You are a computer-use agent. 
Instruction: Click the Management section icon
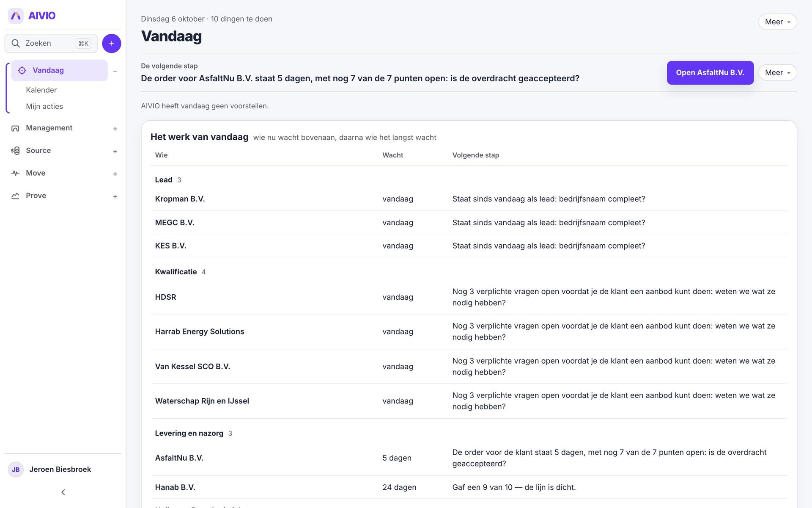[x=15, y=128]
